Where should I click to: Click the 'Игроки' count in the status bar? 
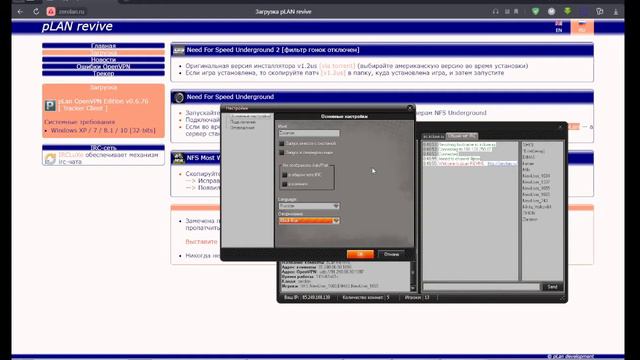pyautogui.click(x=417, y=298)
